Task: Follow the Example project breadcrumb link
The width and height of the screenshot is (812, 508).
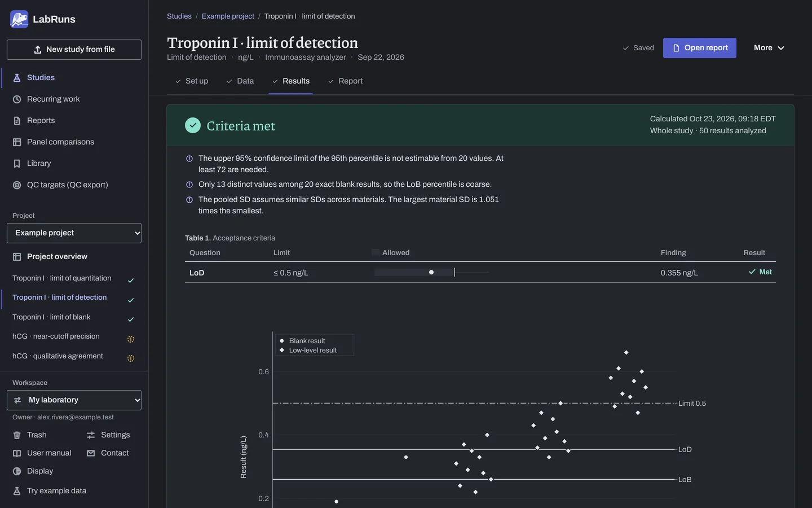Action: 228,16
